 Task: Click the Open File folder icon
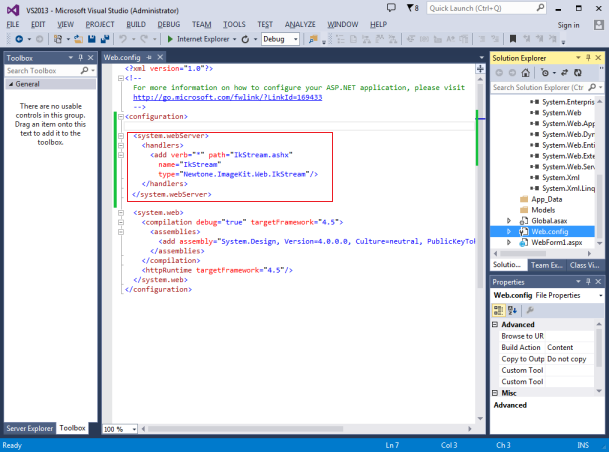pos(78,39)
